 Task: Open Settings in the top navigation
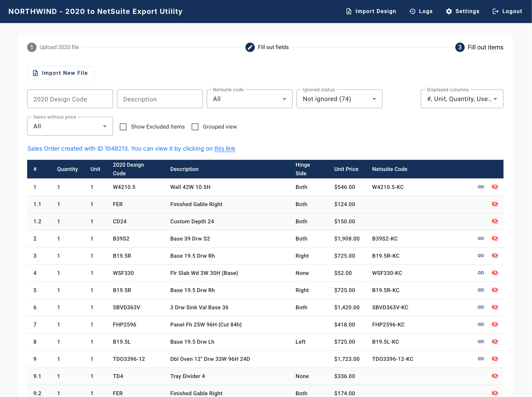point(462,11)
